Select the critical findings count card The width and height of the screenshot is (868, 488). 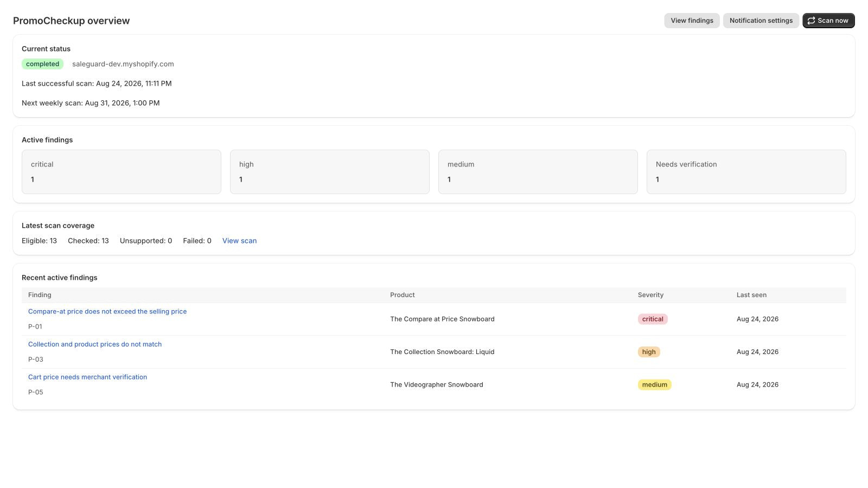[122, 172]
